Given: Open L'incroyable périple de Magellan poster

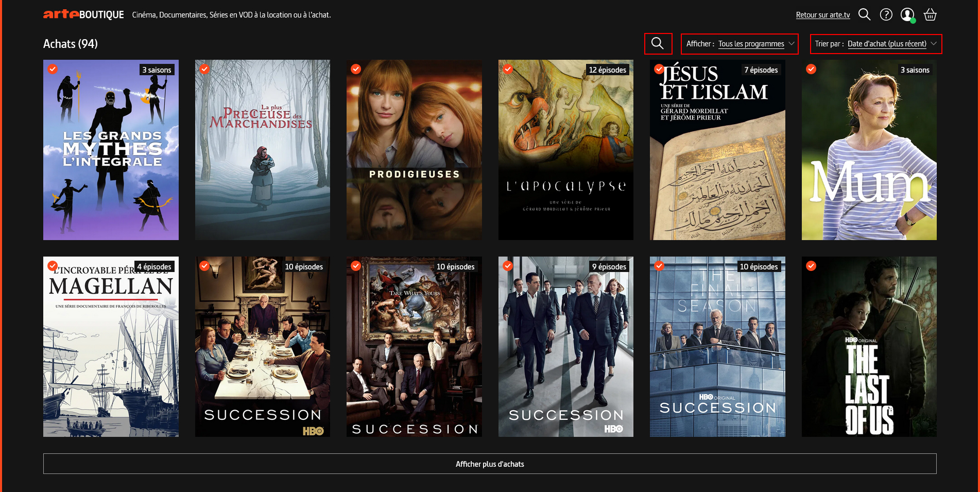Looking at the screenshot, I should pos(111,347).
